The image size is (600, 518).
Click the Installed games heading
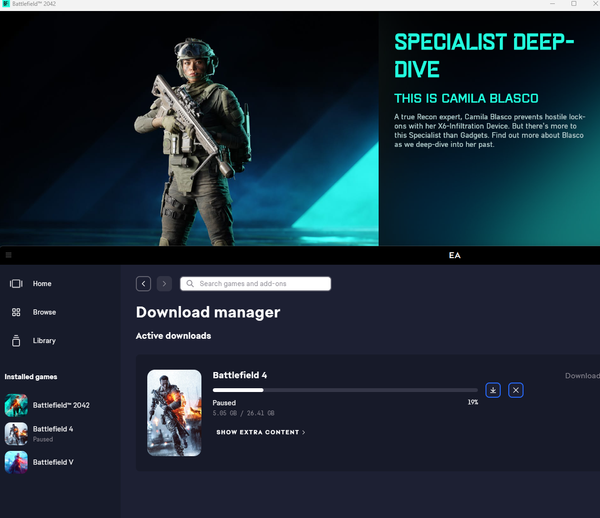[31, 377]
